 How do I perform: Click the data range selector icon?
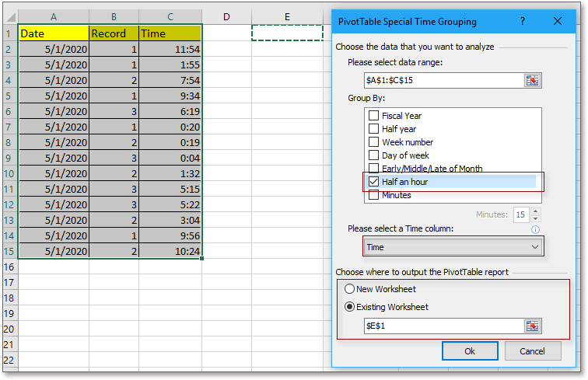pos(533,80)
